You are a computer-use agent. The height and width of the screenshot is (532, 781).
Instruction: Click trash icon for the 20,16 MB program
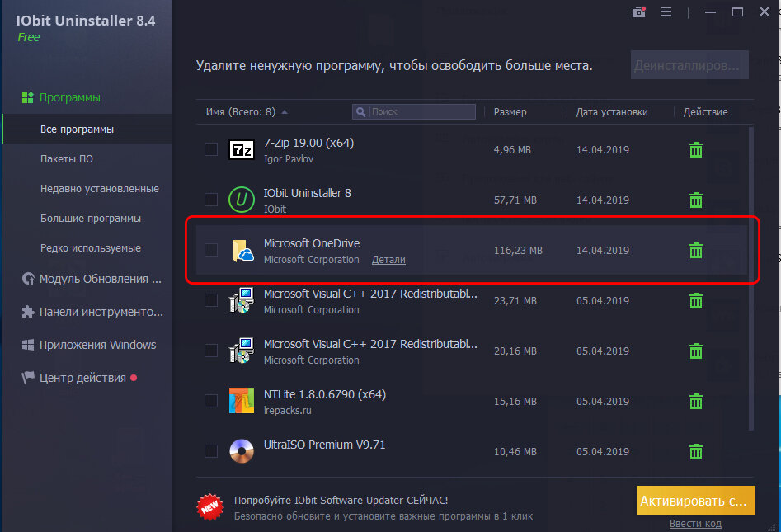[695, 351]
